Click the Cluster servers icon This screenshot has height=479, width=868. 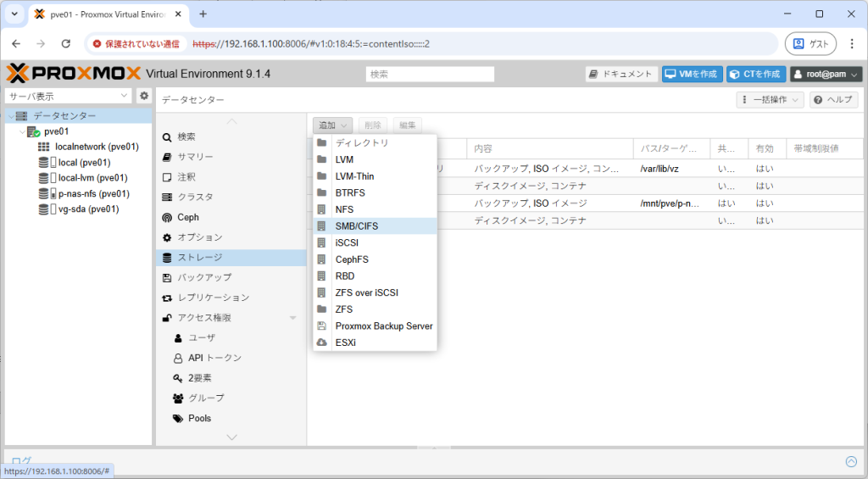click(x=167, y=198)
